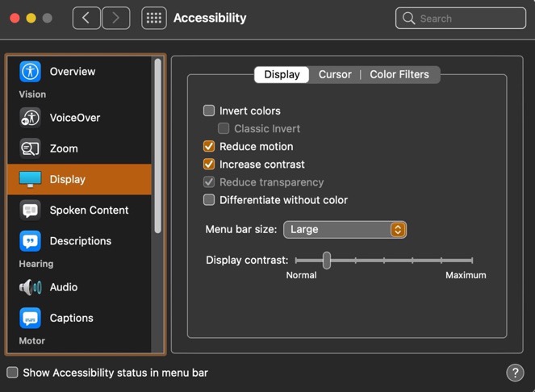Open the Audio speaker icon

pyautogui.click(x=31, y=287)
